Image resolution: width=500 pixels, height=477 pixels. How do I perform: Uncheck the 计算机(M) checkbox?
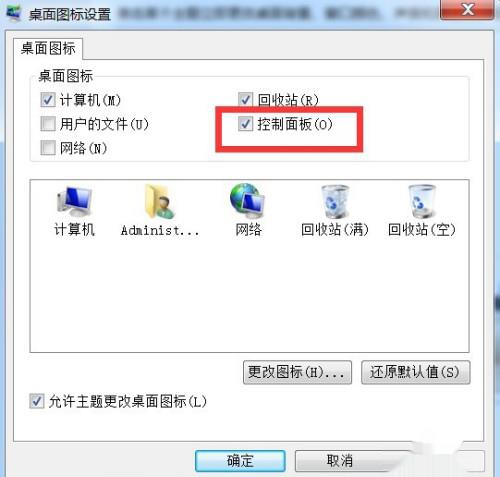pyautogui.click(x=48, y=100)
